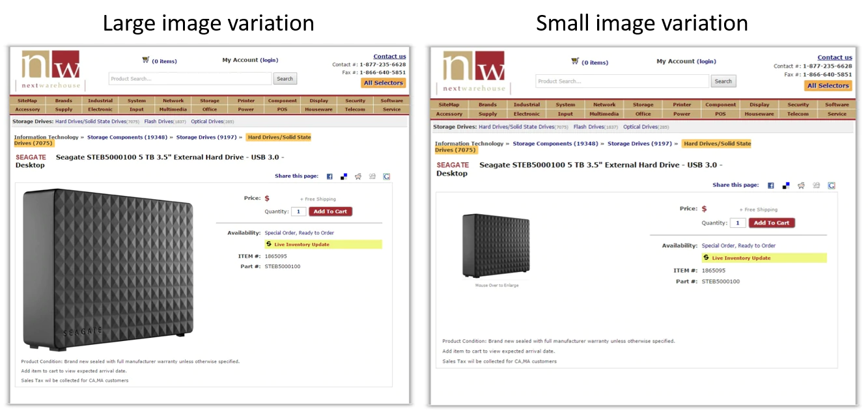868x412 pixels.
Task: Click nextwarehouse logo in large image variation
Action: [51, 70]
